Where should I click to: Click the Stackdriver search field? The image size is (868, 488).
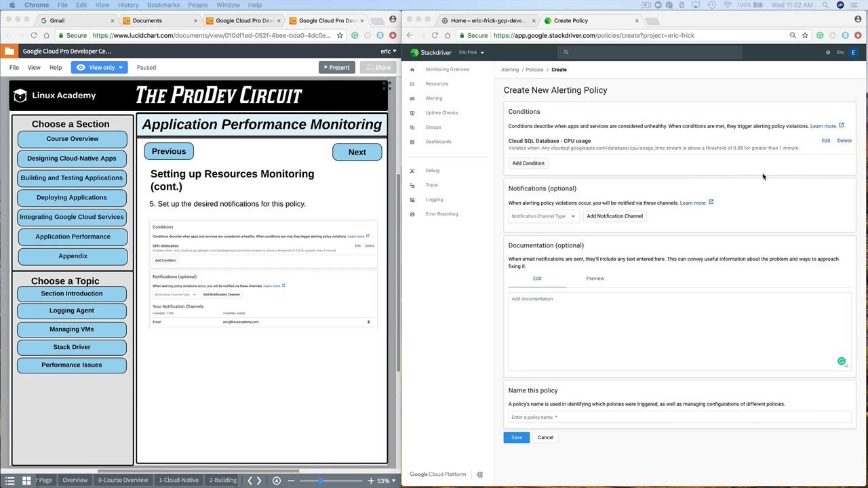[650, 52]
